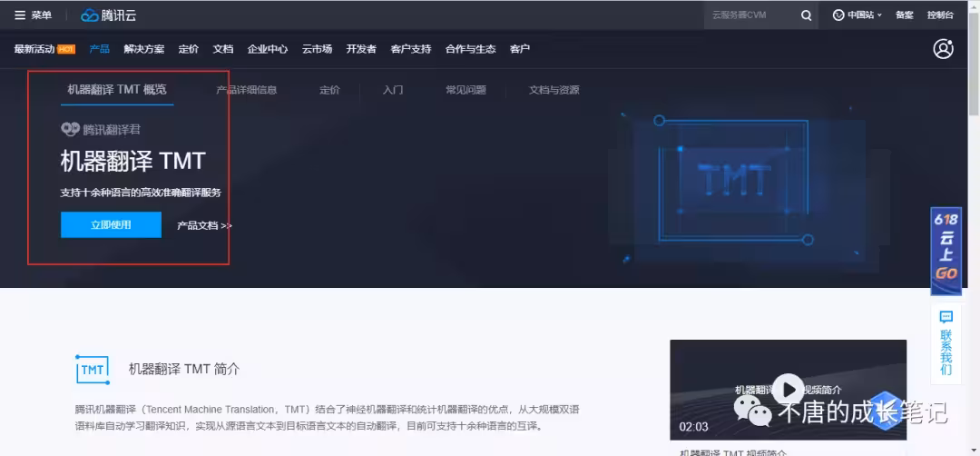Image resolution: width=980 pixels, height=456 pixels.
Task: Click the 菜单 label text
Action: 42,15
